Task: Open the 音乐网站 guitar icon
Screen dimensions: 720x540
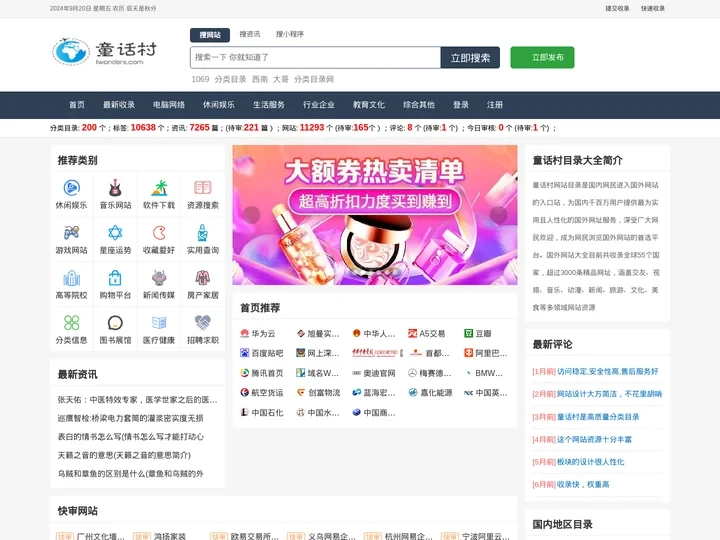Action: pyautogui.click(x=115, y=188)
